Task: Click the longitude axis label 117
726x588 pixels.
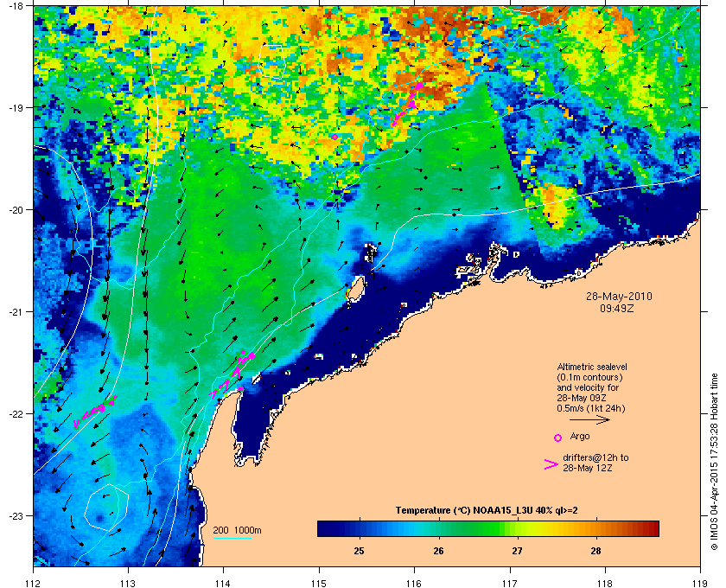Action: (510, 583)
